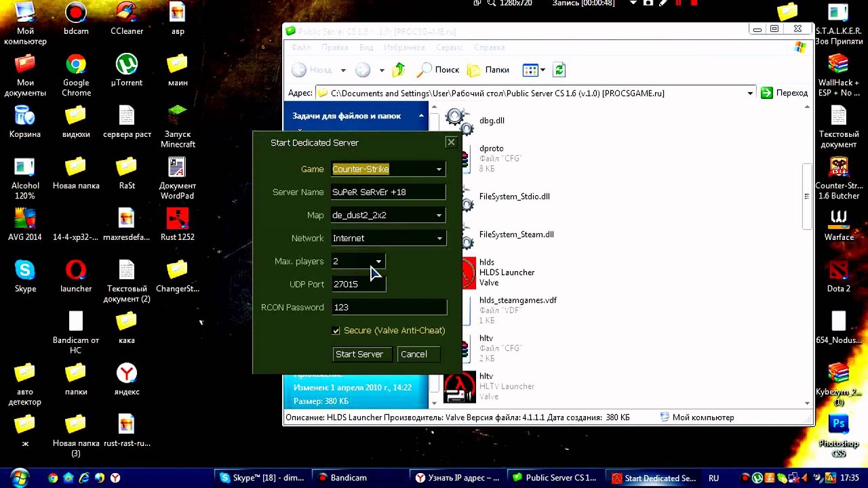Click the Explorer sync folders icon
The image size is (868, 488).
[x=559, y=70]
